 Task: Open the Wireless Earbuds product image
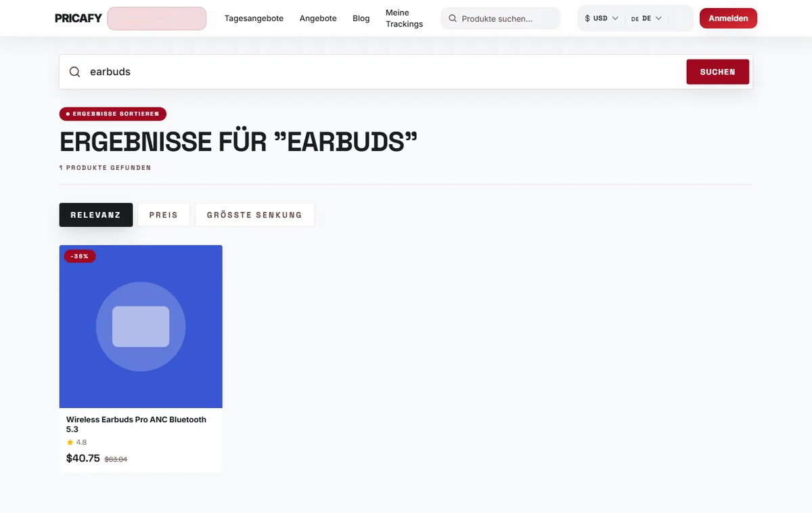pyautogui.click(x=141, y=326)
